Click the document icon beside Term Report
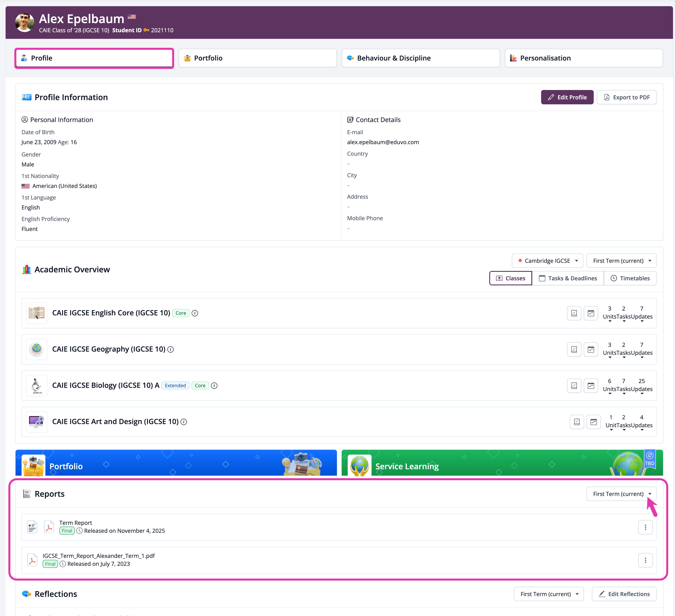This screenshot has width=675, height=616. [x=32, y=527]
